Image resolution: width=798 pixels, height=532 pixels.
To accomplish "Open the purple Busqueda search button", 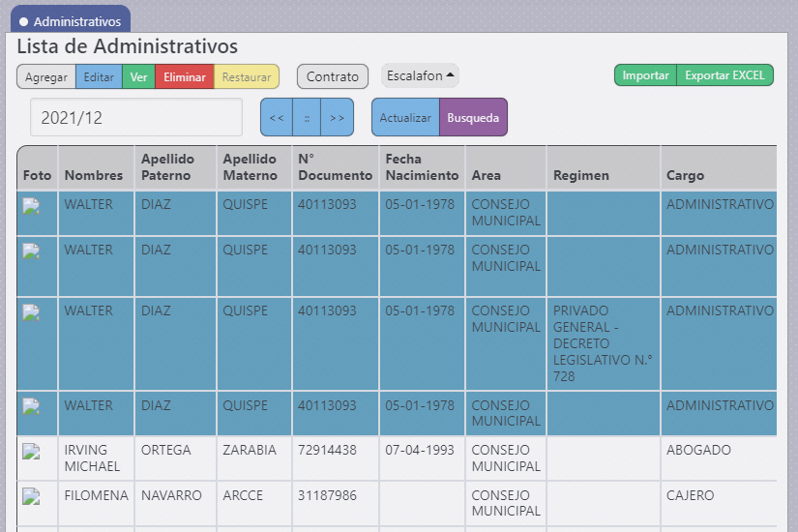I will 473,118.
